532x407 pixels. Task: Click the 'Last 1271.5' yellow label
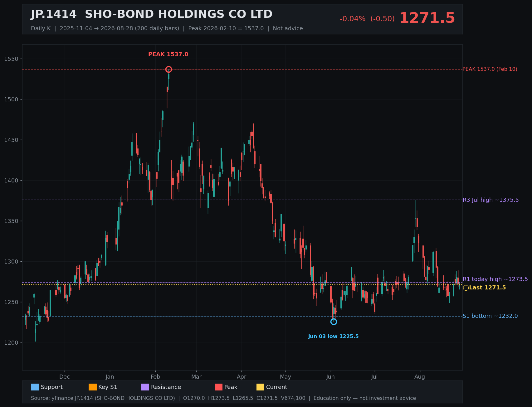tap(487, 288)
